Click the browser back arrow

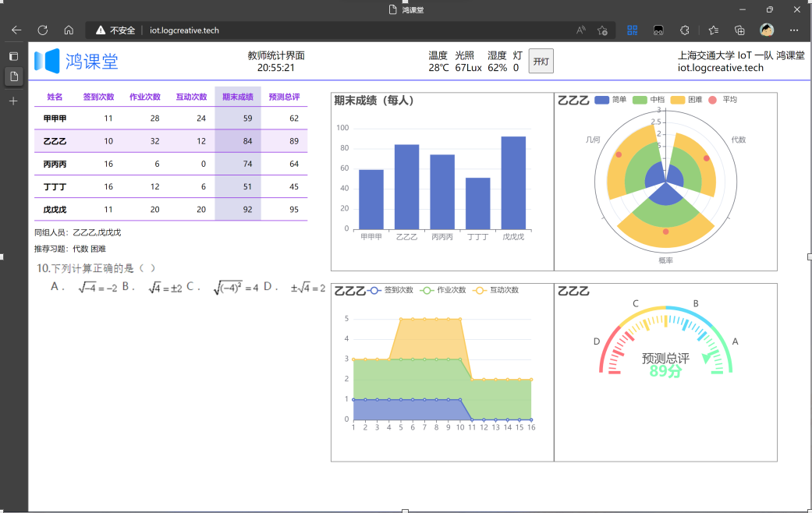(x=16, y=30)
